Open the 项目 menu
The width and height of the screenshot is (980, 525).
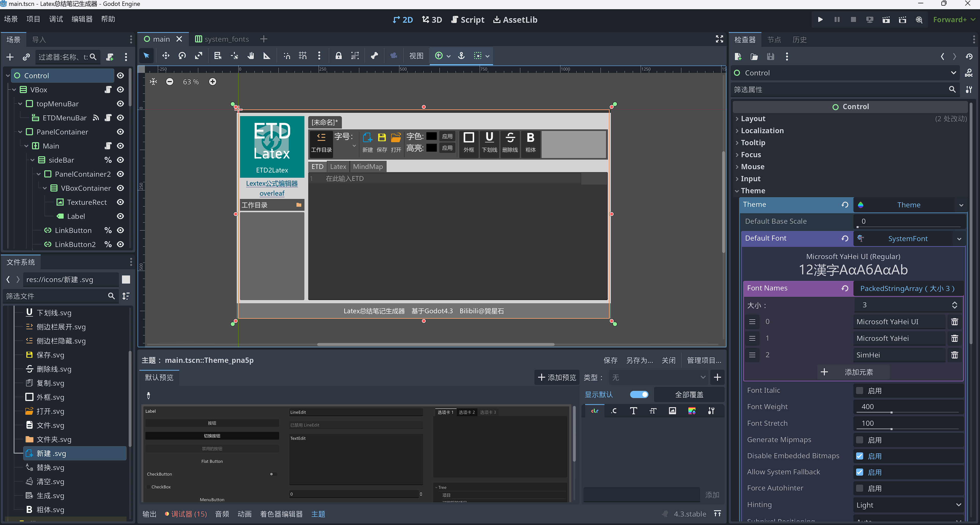point(33,19)
